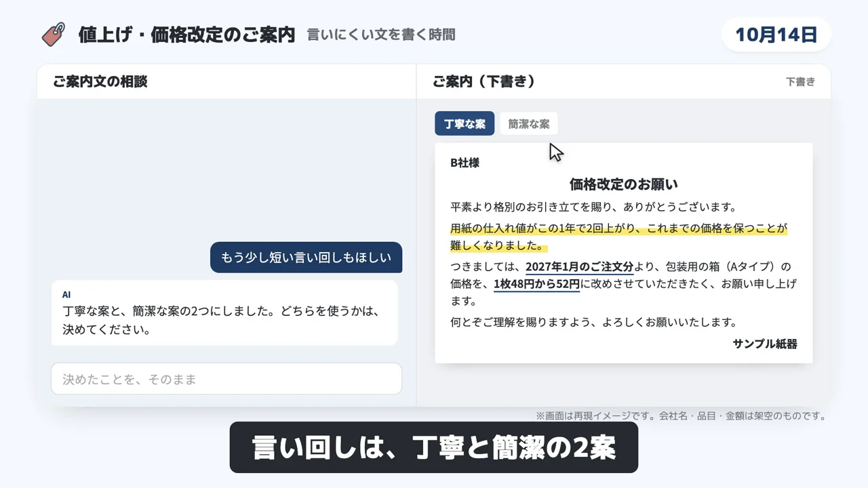Viewport: 868px width, 488px height.
Task: Click the user message もう少し短い言い回しもほしい
Action: [x=306, y=258]
